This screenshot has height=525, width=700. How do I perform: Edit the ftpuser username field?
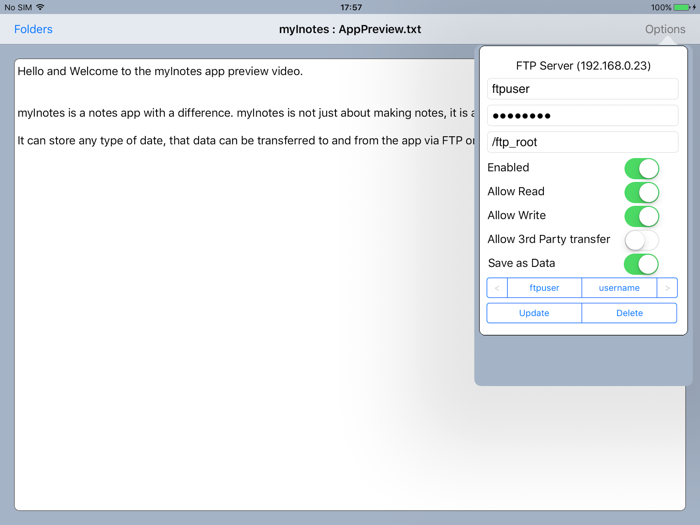coord(583,89)
